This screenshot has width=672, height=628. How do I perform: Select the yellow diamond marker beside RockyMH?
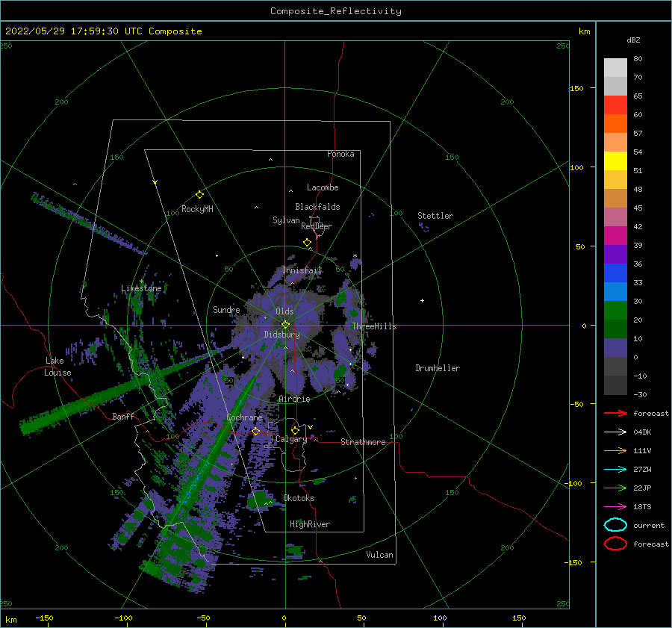point(199,195)
